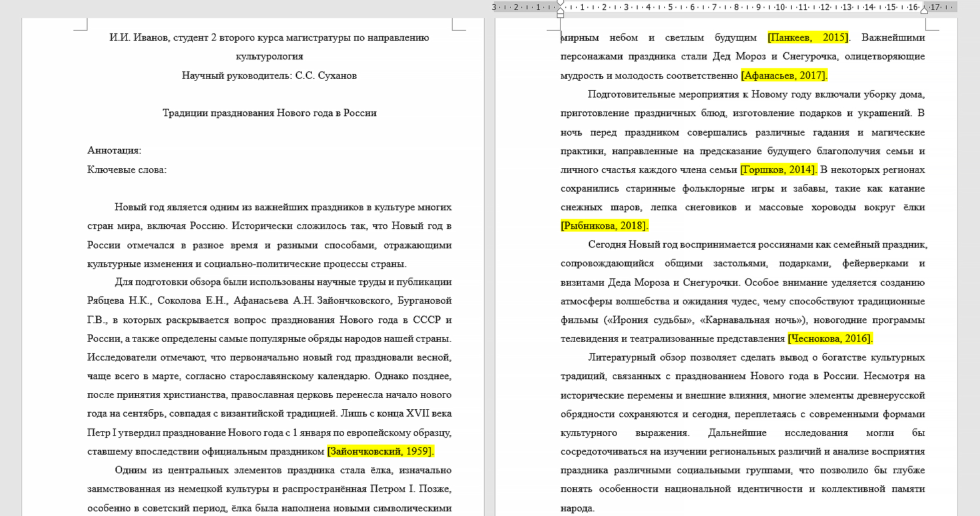
Task: Click the highlighted citation [Афанасьев, 2017]
Action: pyautogui.click(x=784, y=75)
